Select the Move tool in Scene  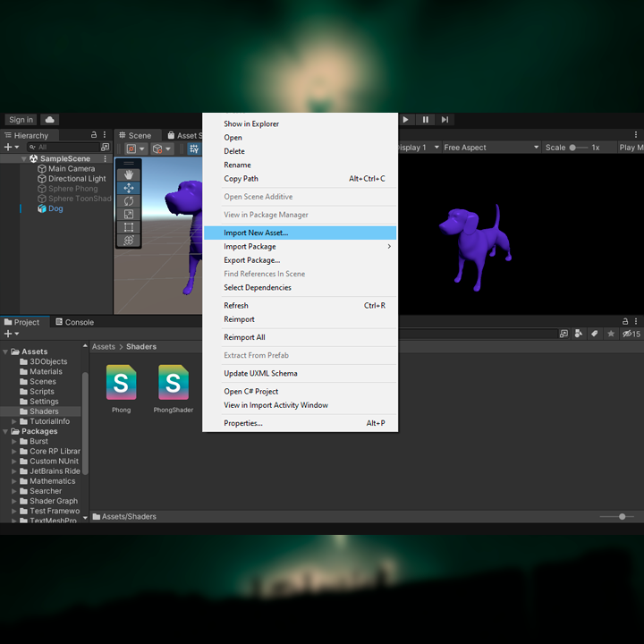129,188
